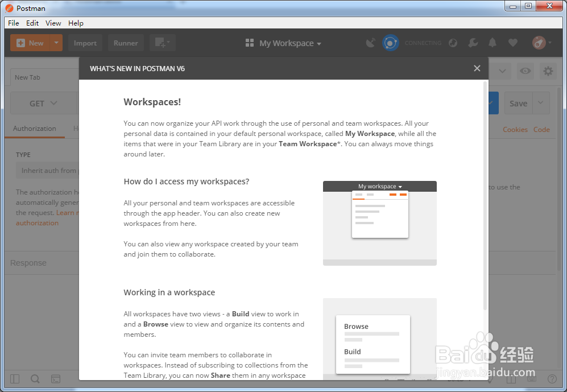567x392 pixels.
Task: Click the blue Send button dropdown edge
Action: click(493, 103)
